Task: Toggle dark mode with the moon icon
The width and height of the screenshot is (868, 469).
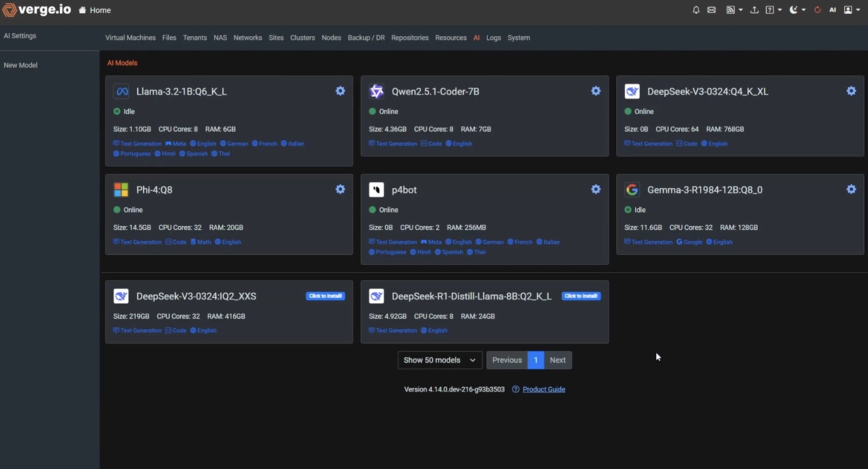Action: (793, 9)
